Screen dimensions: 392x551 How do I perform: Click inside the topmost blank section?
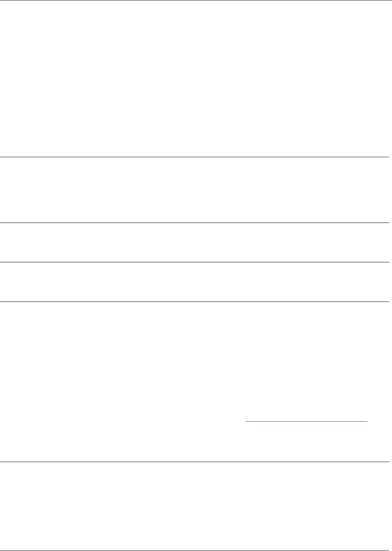pos(194,79)
